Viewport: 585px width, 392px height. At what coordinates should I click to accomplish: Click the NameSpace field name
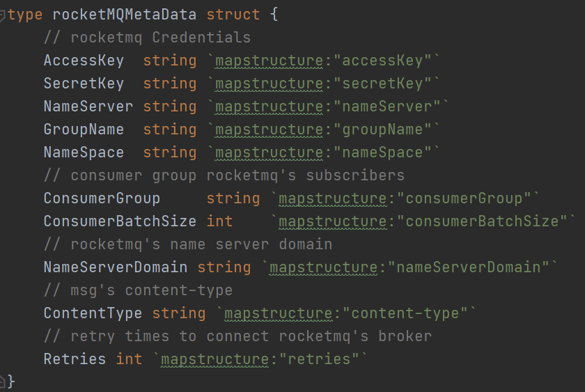pos(84,152)
